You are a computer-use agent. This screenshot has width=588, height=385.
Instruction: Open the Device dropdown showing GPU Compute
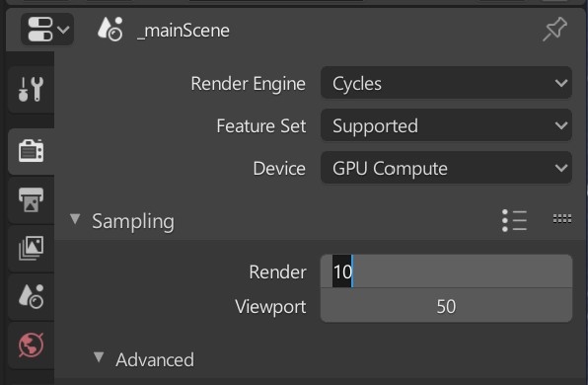pyautogui.click(x=446, y=168)
